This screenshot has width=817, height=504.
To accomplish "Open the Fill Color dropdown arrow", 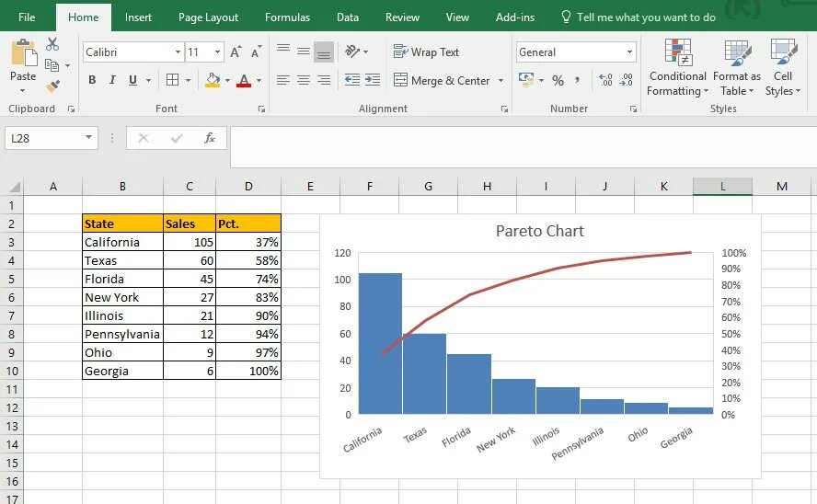I will 227,80.
